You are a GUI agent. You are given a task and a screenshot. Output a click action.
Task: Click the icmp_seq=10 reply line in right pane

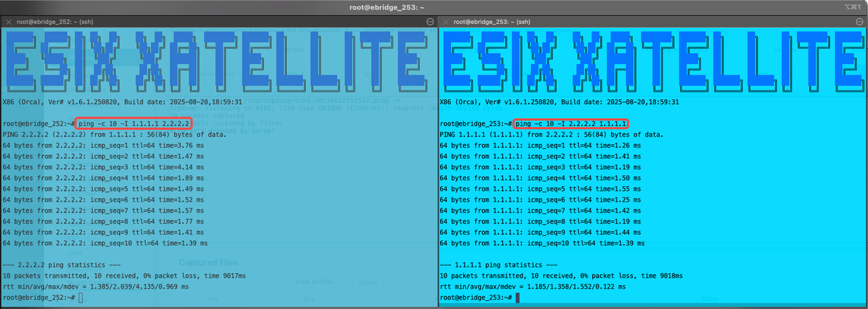(542, 243)
